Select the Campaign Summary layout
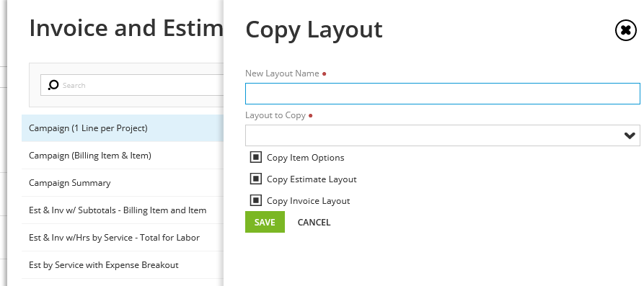The height and width of the screenshot is (286, 644). [123, 182]
